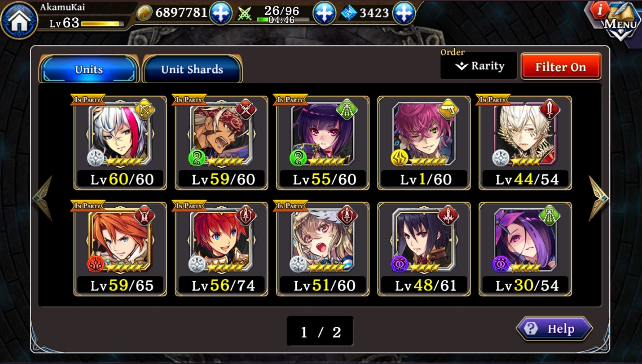Image resolution: width=642 pixels, height=364 pixels.
Task: Toggle the Filter On button
Action: click(x=561, y=67)
